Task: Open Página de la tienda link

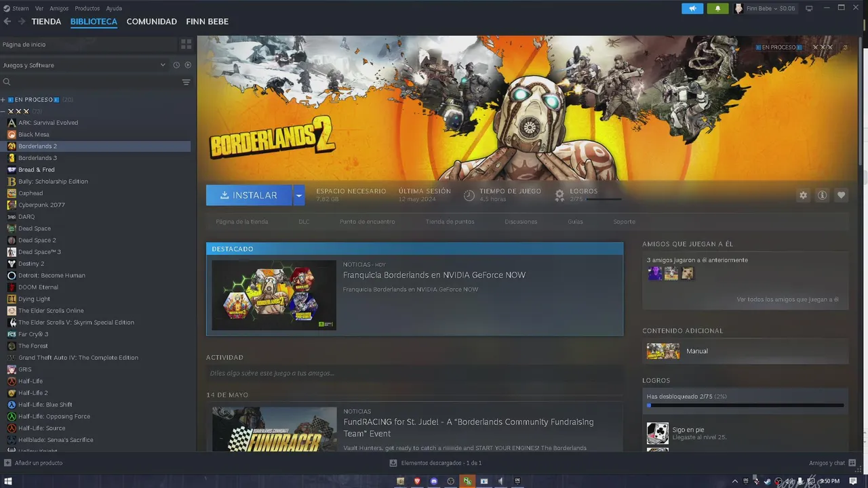Action: 242,222
